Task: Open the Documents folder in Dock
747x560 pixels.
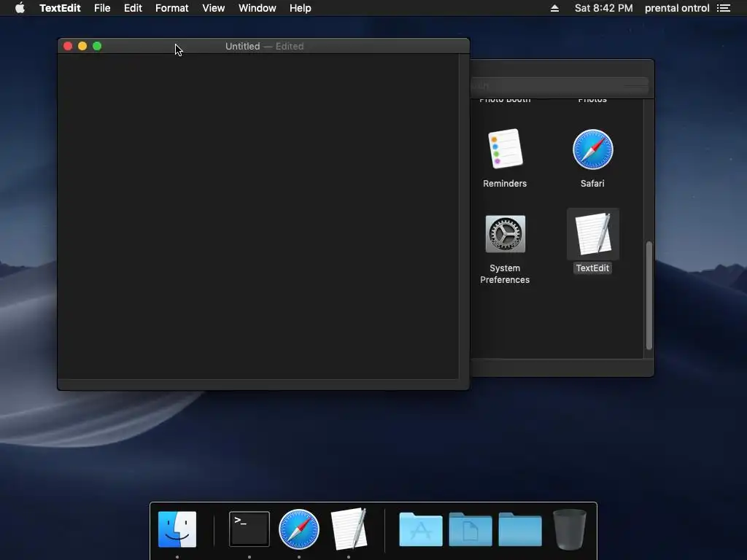Action: tap(471, 529)
